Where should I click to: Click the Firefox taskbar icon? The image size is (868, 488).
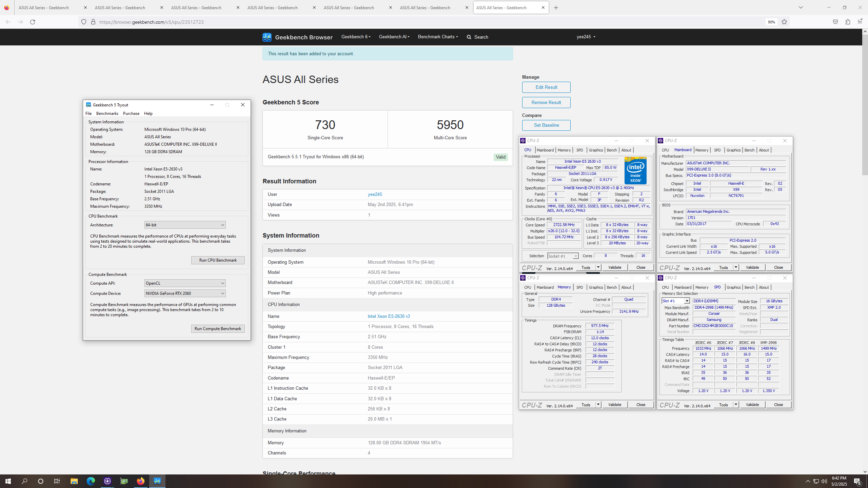click(x=141, y=481)
